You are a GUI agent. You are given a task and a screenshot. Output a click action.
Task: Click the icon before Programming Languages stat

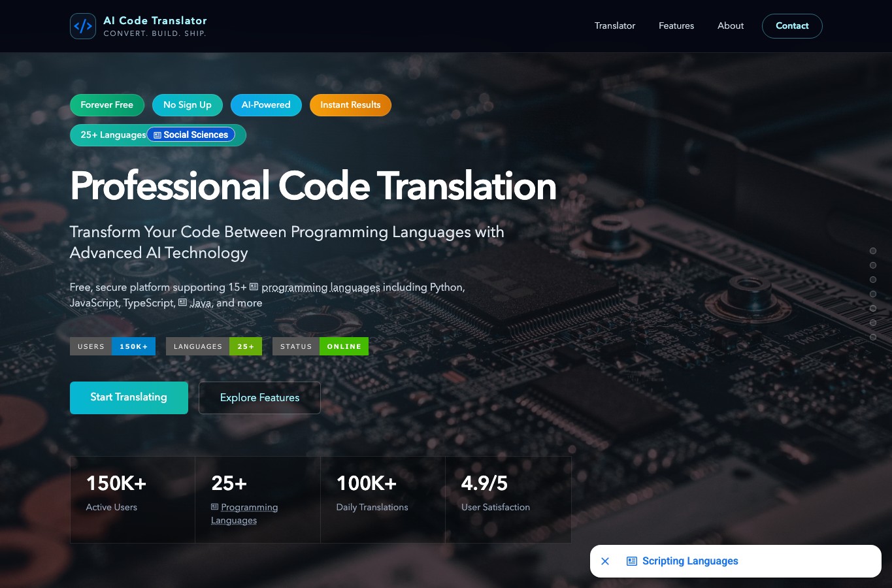pyautogui.click(x=215, y=507)
